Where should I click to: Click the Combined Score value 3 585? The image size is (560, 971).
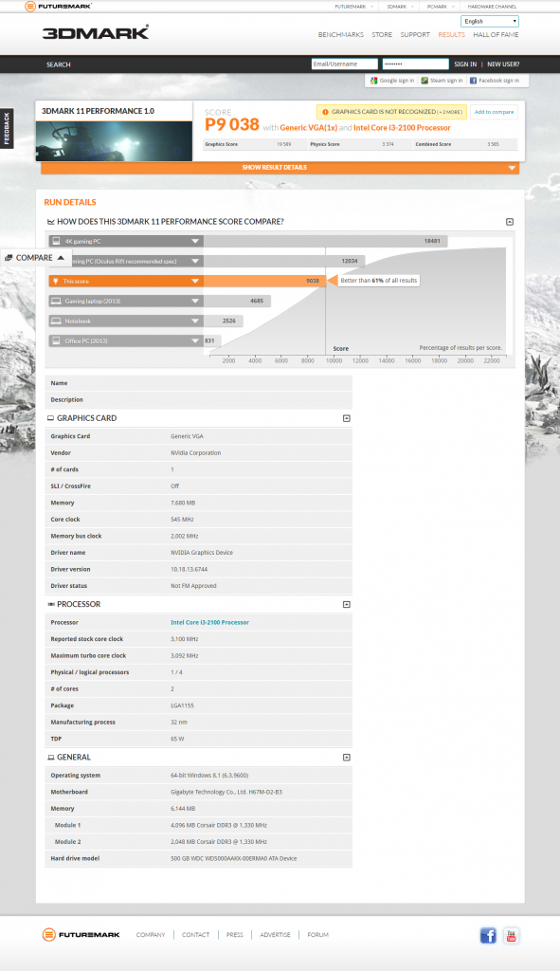coord(493,144)
